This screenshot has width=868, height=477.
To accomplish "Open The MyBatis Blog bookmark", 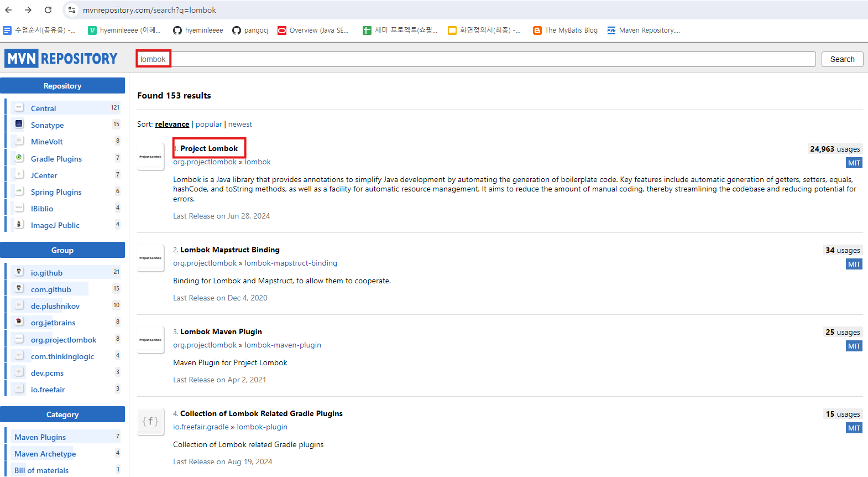I will pyautogui.click(x=565, y=30).
